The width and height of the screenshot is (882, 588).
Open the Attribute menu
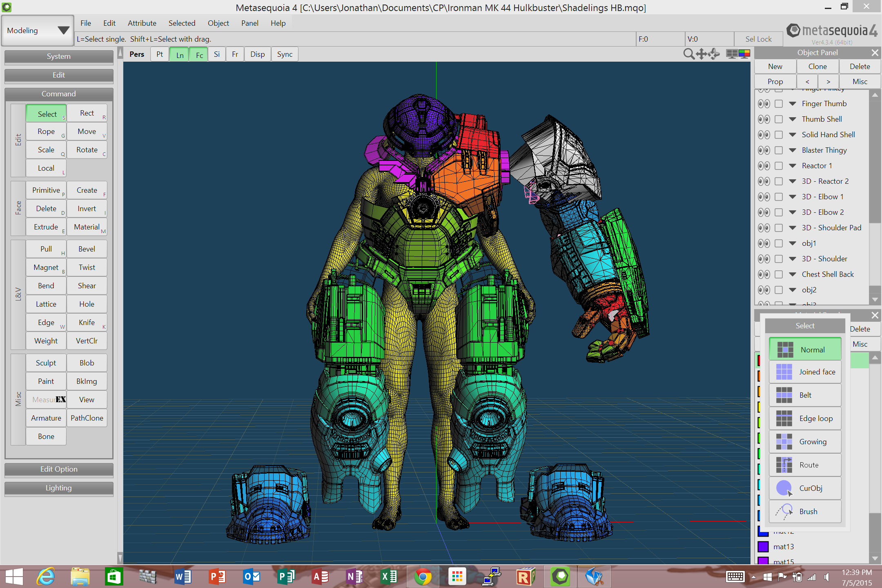point(142,23)
